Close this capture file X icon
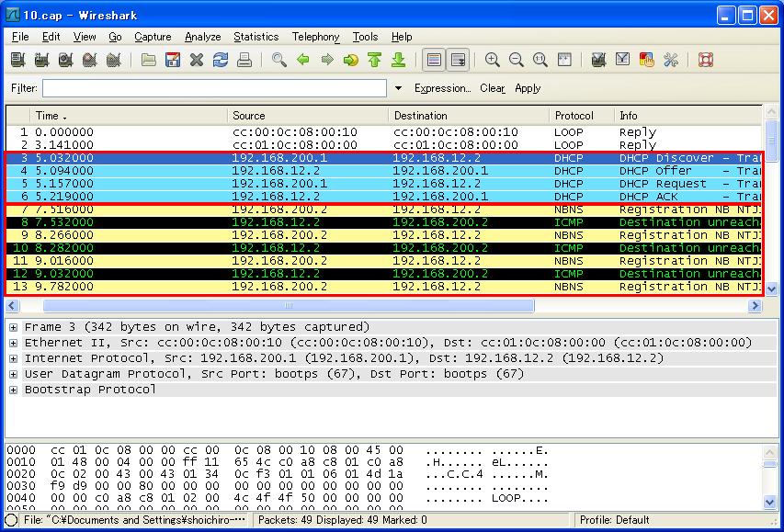The width and height of the screenshot is (784, 532). [197, 60]
